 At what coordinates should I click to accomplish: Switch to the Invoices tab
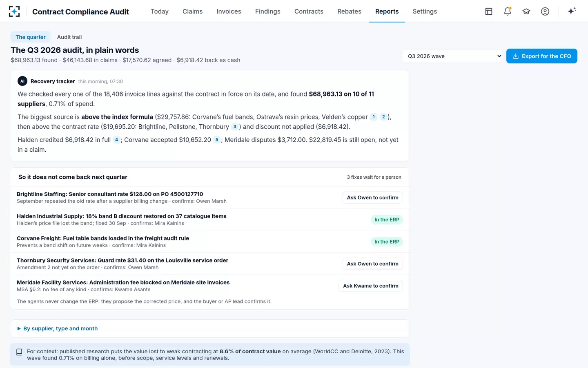(x=229, y=11)
